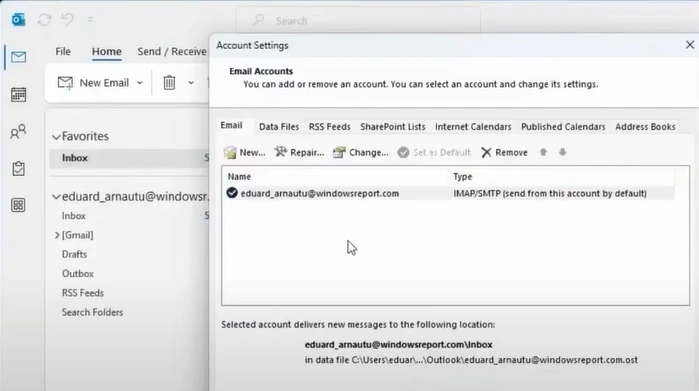
Task: Click Send/Receive All Folders sync icon
Action: (44, 20)
